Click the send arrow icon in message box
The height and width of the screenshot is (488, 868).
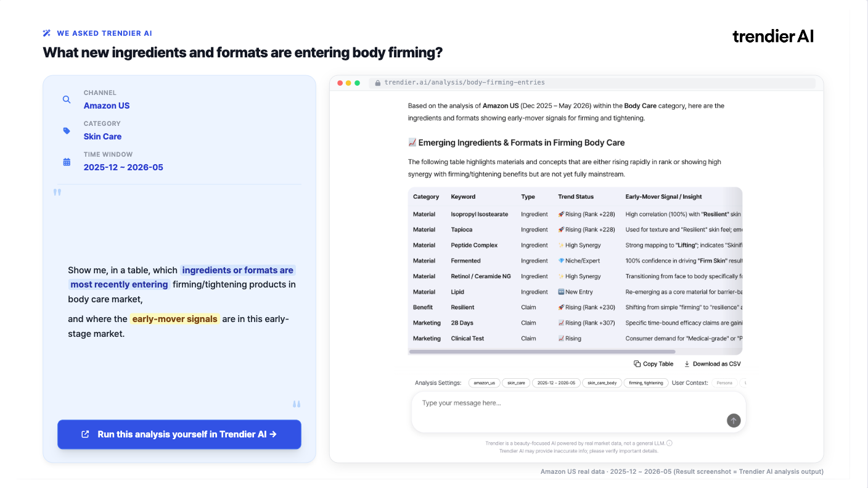tap(733, 420)
